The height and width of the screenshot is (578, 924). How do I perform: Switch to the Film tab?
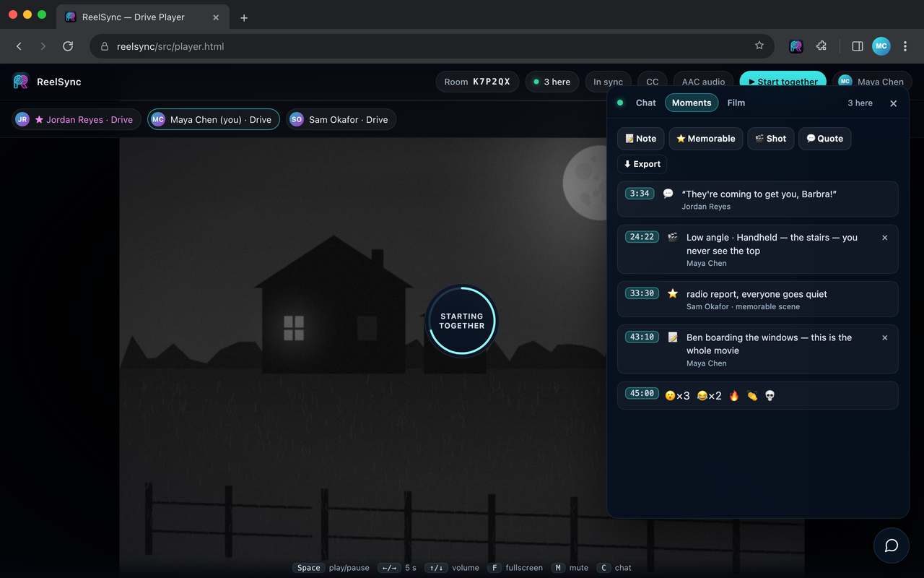point(736,103)
